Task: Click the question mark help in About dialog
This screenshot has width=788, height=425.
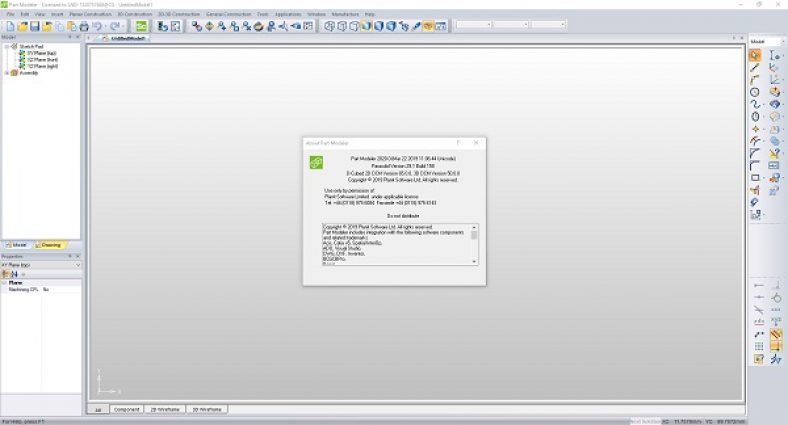Action: 458,143
